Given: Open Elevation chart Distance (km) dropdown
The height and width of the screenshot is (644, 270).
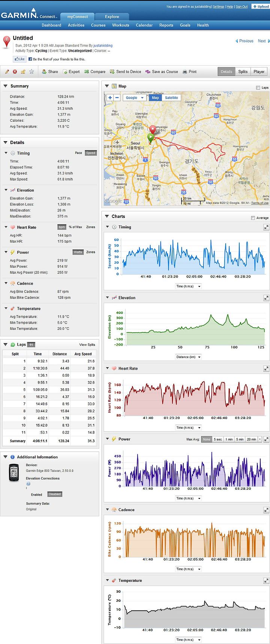Looking at the screenshot, I should 189,357.
